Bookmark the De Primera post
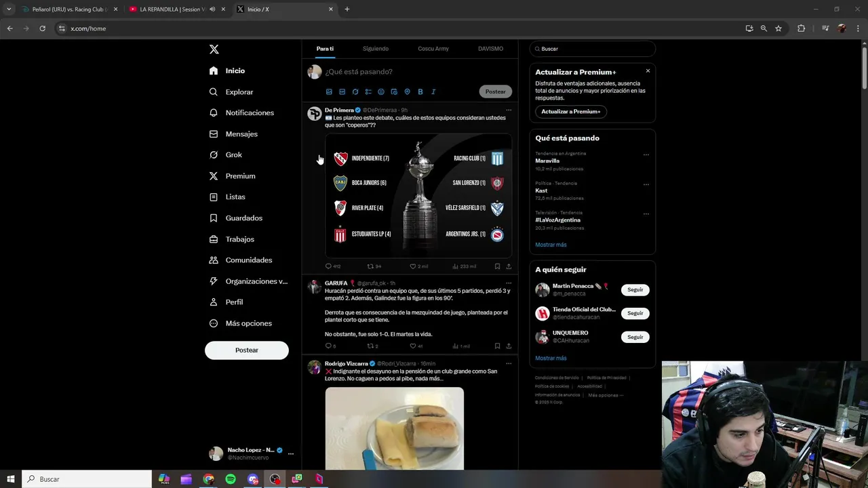 click(x=497, y=266)
